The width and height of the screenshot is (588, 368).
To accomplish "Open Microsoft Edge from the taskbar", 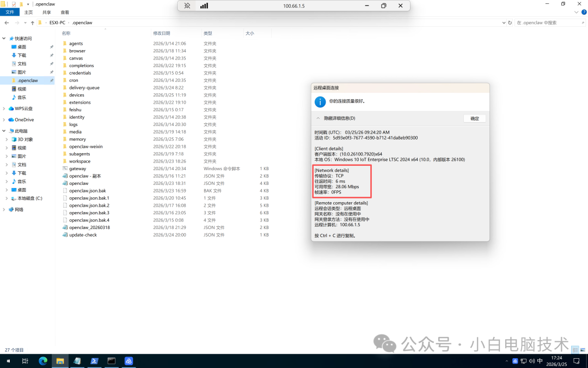I will [43, 361].
